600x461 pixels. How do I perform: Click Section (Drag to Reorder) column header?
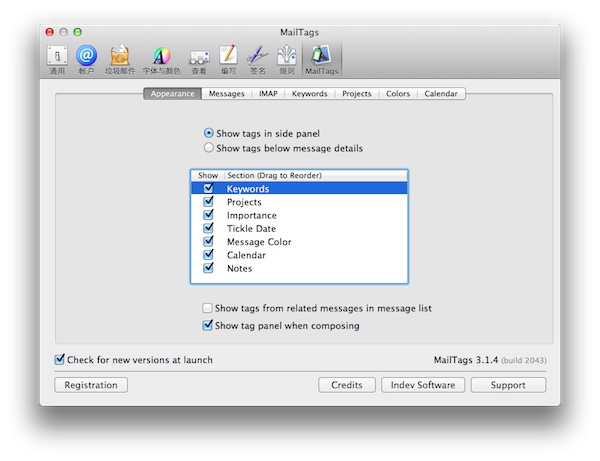(x=316, y=175)
